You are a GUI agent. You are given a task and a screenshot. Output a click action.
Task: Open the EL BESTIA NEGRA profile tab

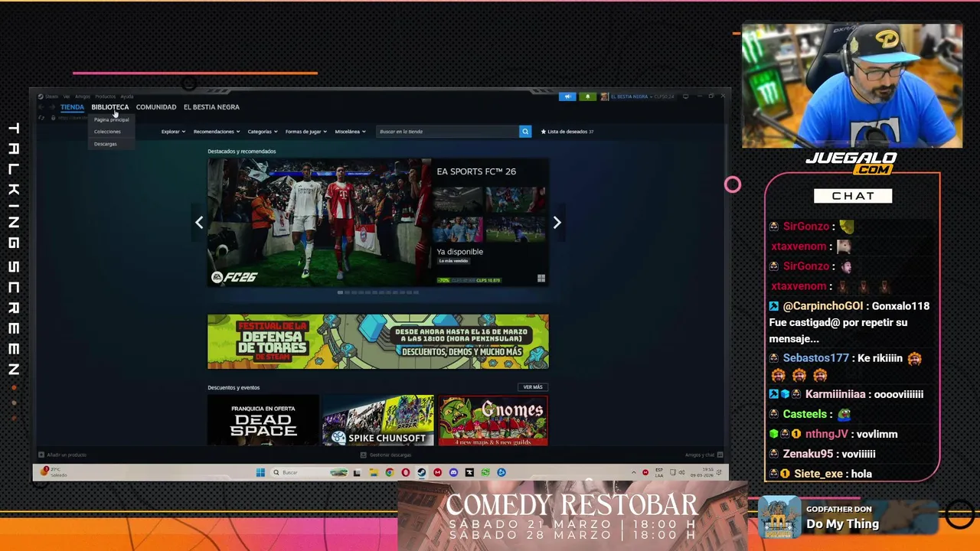pyautogui.click(x=211, y=107)
